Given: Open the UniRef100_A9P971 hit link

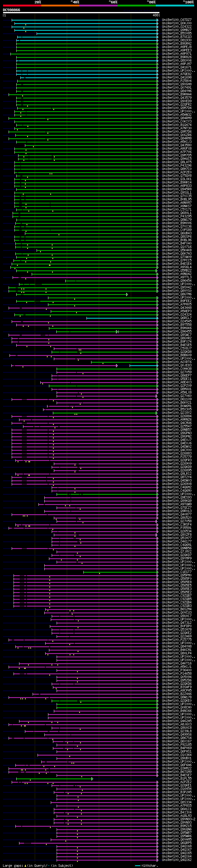Looking at the screenshot, I should click(x=177, y=54).
